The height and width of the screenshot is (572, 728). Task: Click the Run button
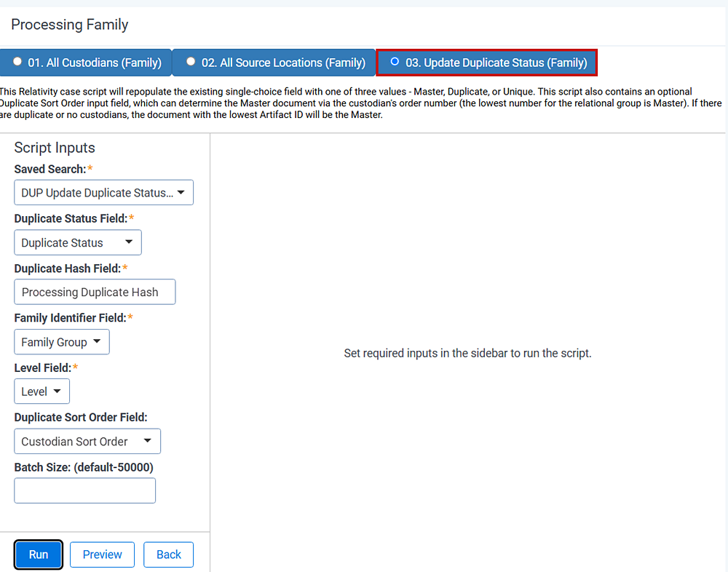click(39, 555)
